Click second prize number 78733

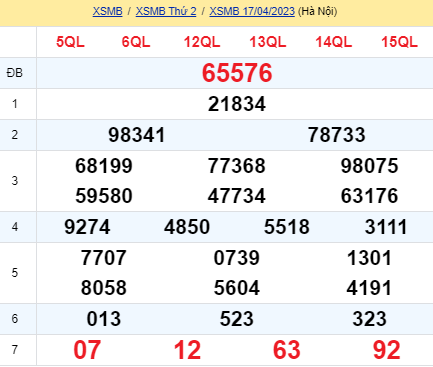point(336,135)
